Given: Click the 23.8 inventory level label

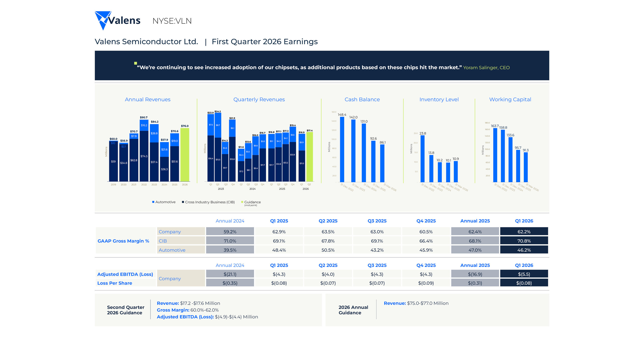Looking at the screenshot, I should pyautogui.click(x=423, y=133).
